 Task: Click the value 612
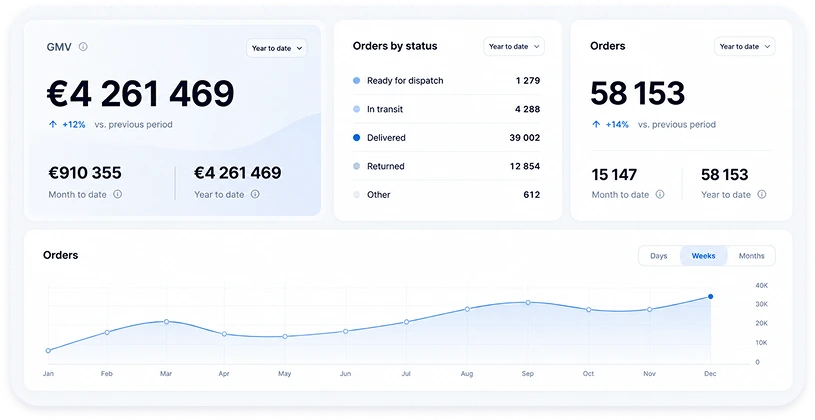(532, 195)
